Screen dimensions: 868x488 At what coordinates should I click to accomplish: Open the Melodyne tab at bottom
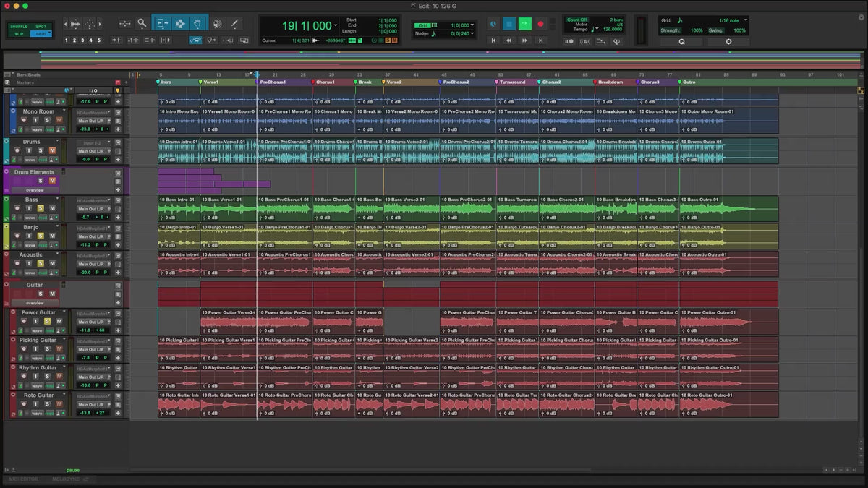click(65, 479)
